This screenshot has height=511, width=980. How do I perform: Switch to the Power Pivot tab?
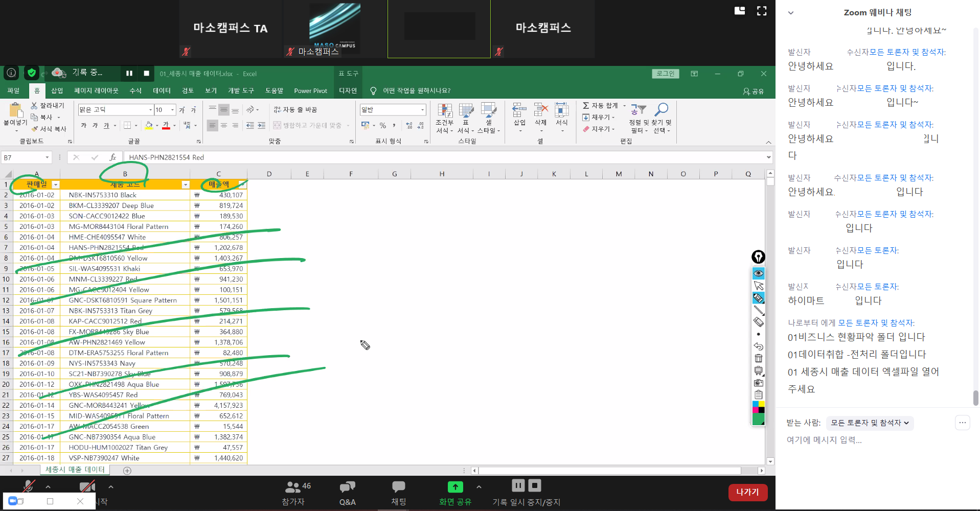coord(310,90)
